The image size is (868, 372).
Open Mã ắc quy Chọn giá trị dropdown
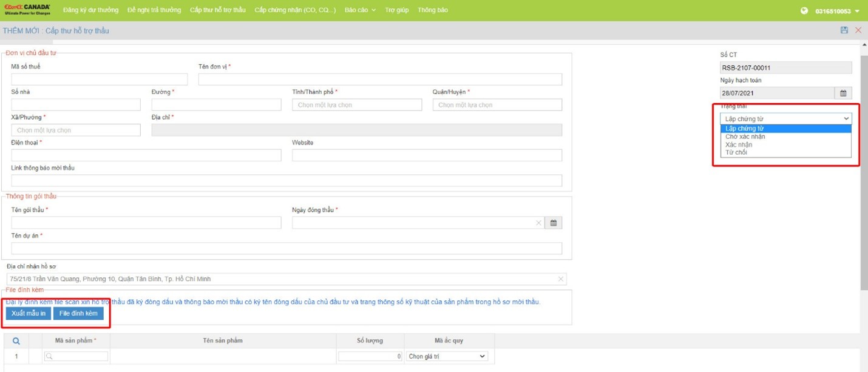point(447,356)
